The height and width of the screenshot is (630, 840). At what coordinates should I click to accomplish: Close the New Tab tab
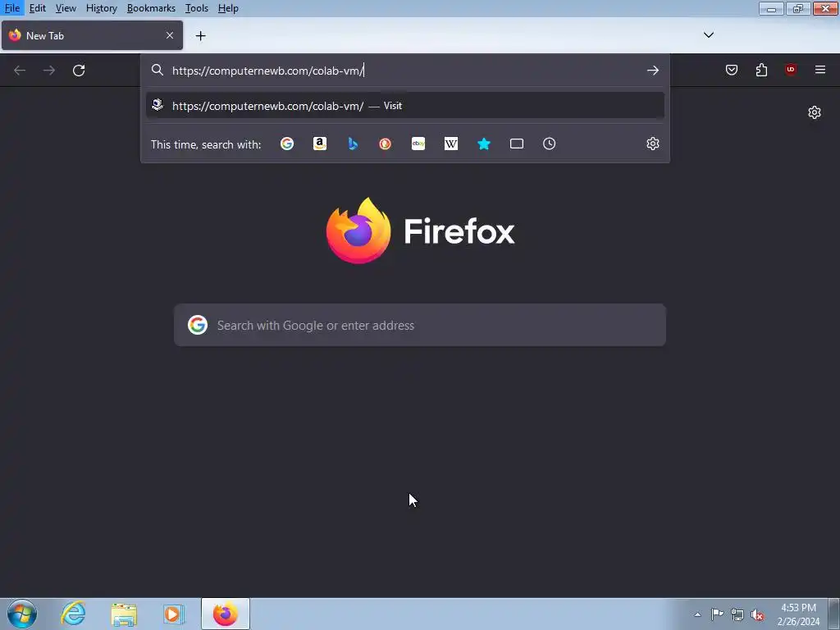pos(170,35)
